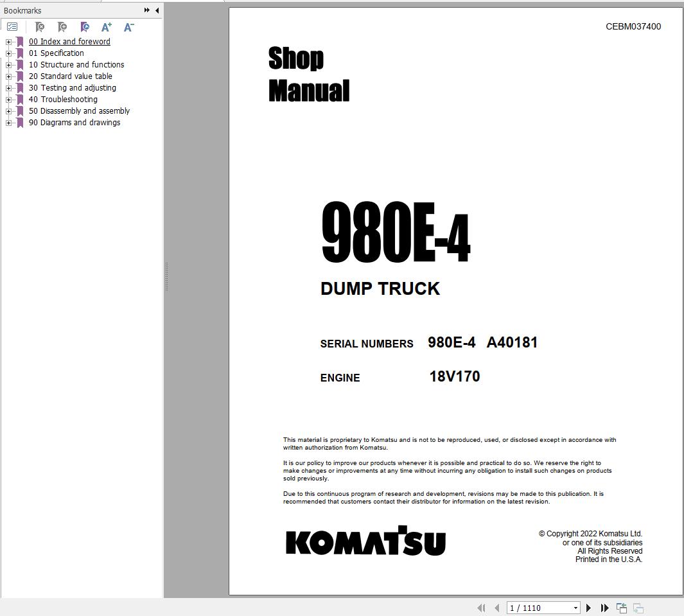
Task: Click the delete bookmark icon
Action: point(40,27)
